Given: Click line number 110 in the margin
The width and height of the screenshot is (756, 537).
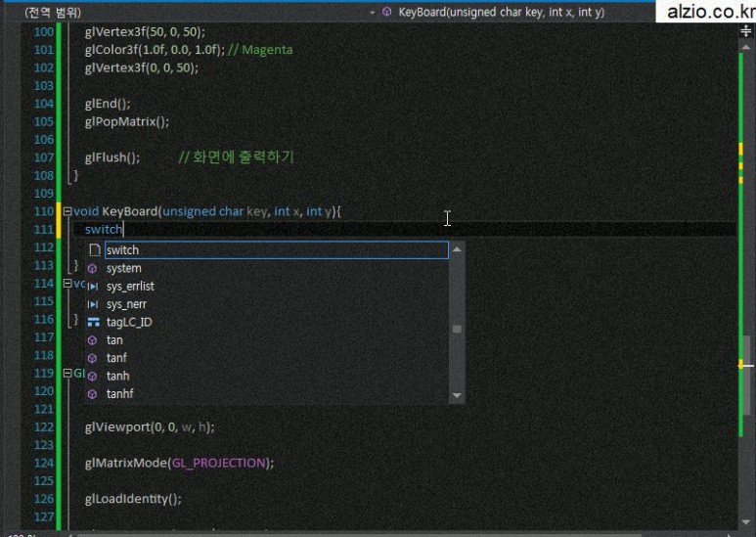Looking at the screenshot, I should [x=44, y=211].
